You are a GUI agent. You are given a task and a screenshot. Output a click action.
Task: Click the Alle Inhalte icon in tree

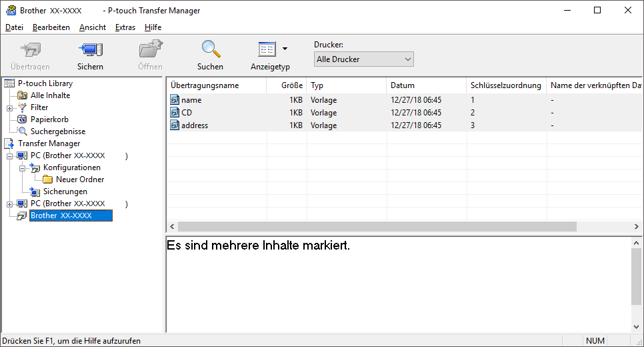click(22, 95)
